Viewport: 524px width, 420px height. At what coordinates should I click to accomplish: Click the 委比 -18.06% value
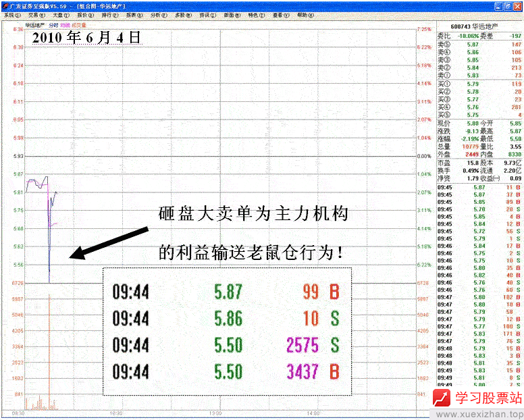pyautogui.click(x=468, y=36)
